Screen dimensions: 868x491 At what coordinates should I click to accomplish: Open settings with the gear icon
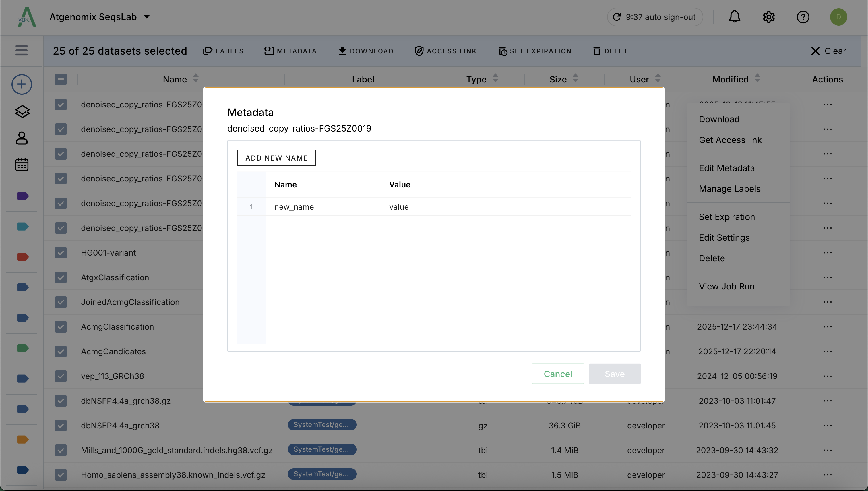(x=769, y=17)
